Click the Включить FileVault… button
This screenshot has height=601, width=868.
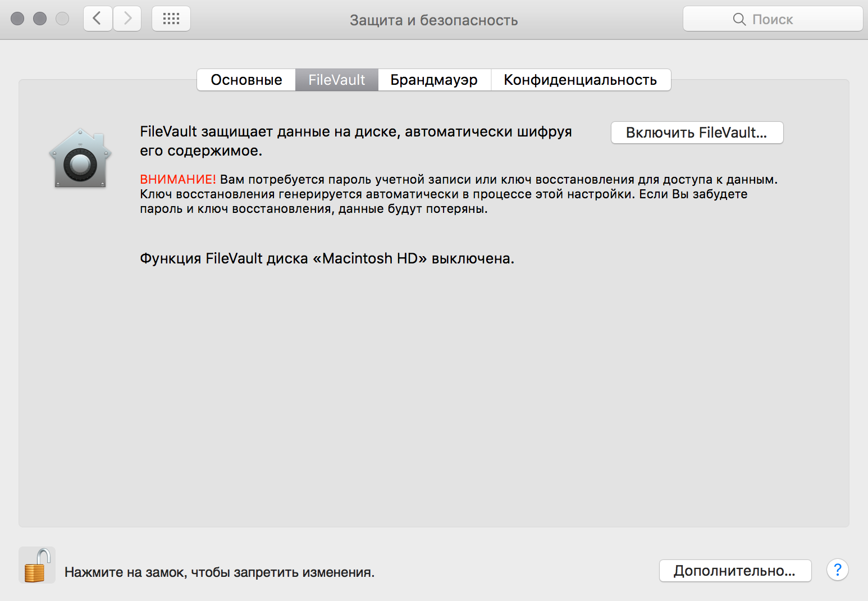(697, 133)
